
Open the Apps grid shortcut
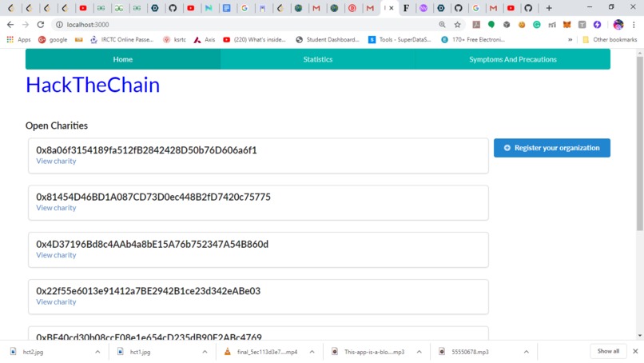pos(18,39)
